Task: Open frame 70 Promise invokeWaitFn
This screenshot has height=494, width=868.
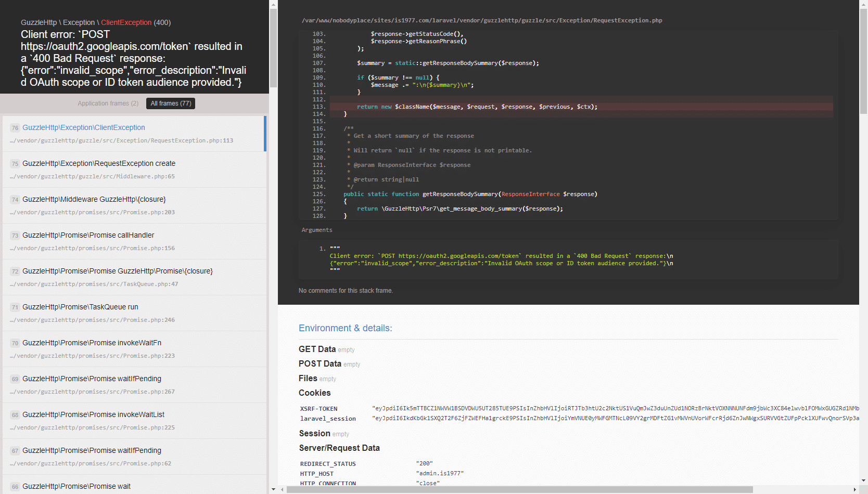Action: coord(134,349)
